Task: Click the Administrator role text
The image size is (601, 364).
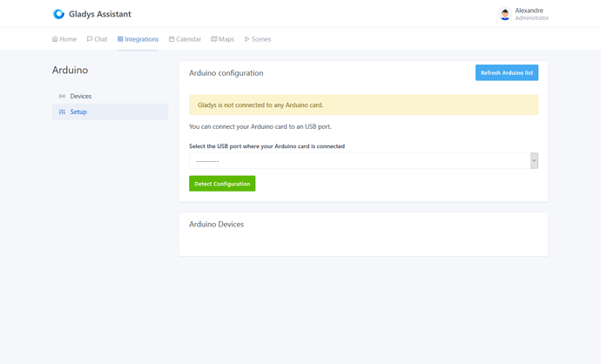Action: pyautogui.click(x=531, y=18)
